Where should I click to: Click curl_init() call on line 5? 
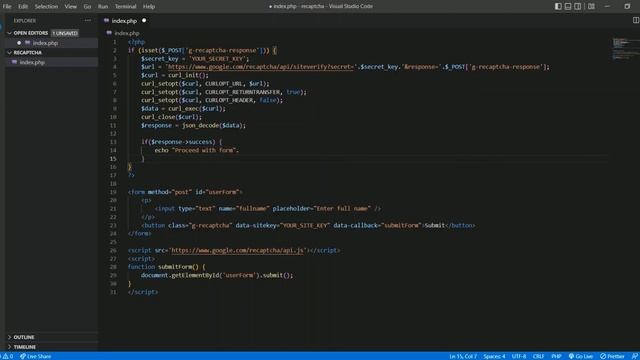pyautogui.click(x=187, y=75)
